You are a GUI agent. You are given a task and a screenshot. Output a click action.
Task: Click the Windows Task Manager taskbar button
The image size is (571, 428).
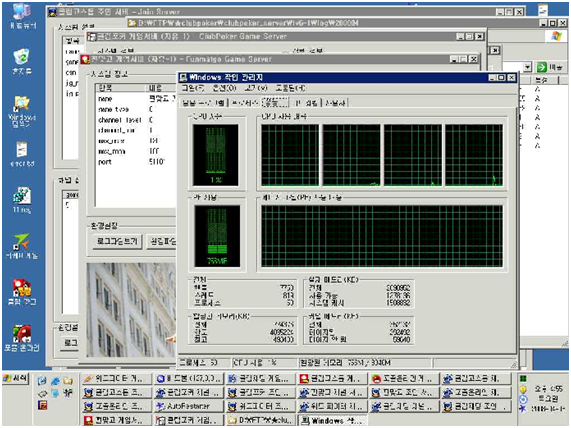[x=332, y=420]
